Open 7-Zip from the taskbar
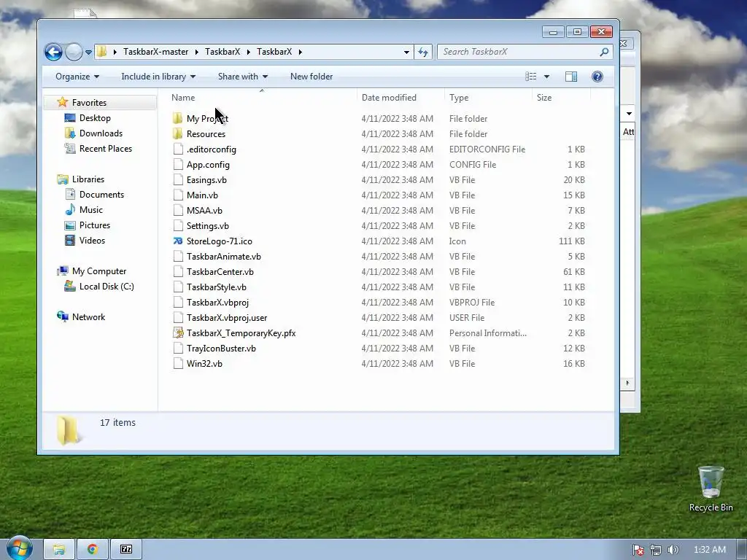 pos(126,550)
